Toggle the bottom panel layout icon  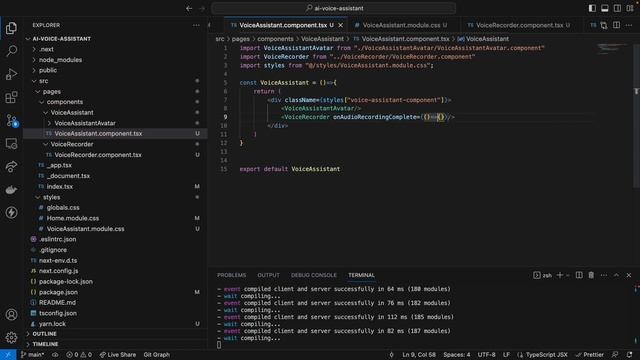[605, 8]
